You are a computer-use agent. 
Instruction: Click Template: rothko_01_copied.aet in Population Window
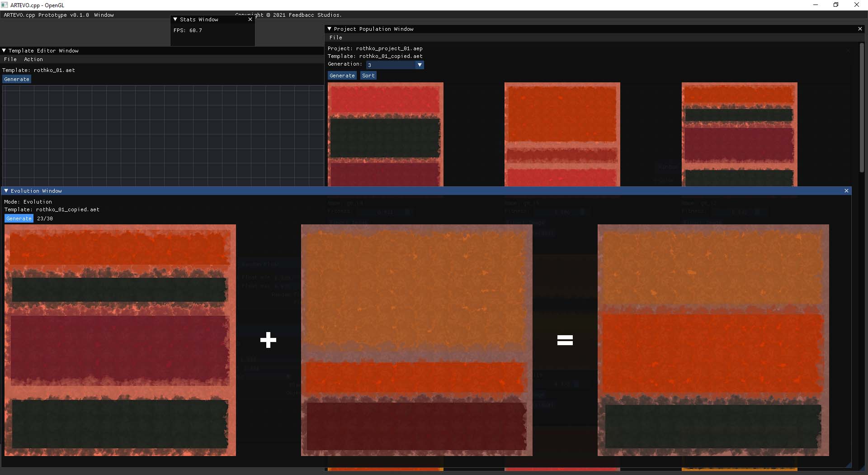pyautogui.click(x=375, y=56)
